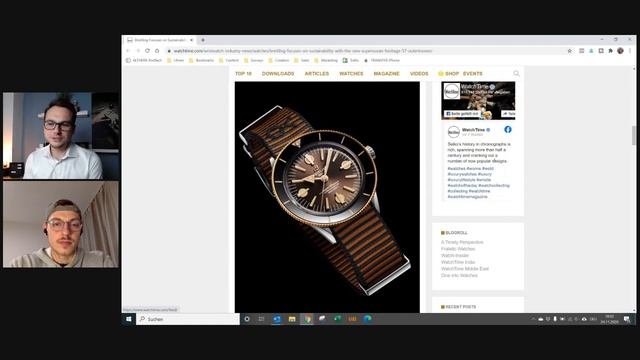
Task: Open Microsoft Edge from the taskbar
Action: [x=367, y=319]
